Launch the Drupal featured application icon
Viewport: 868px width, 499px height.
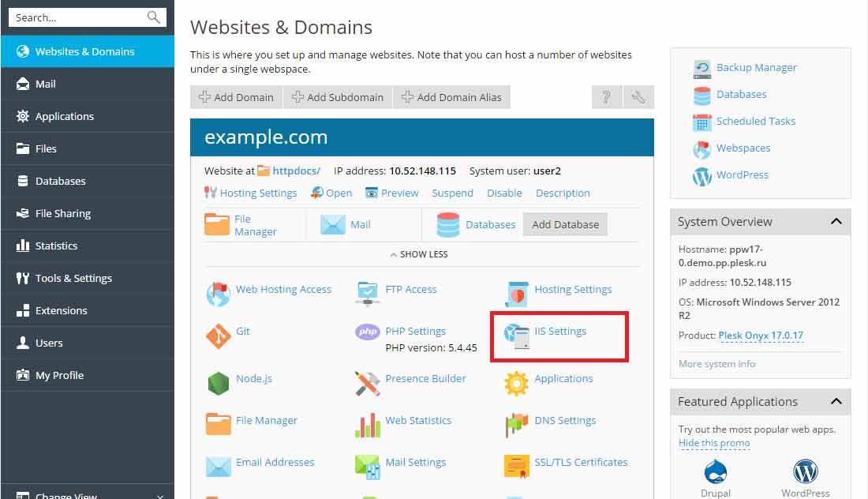coord(715,472)
